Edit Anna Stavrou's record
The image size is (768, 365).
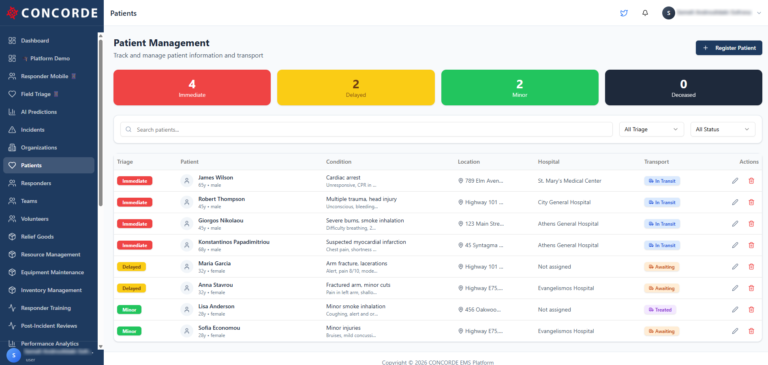(735, 288)
